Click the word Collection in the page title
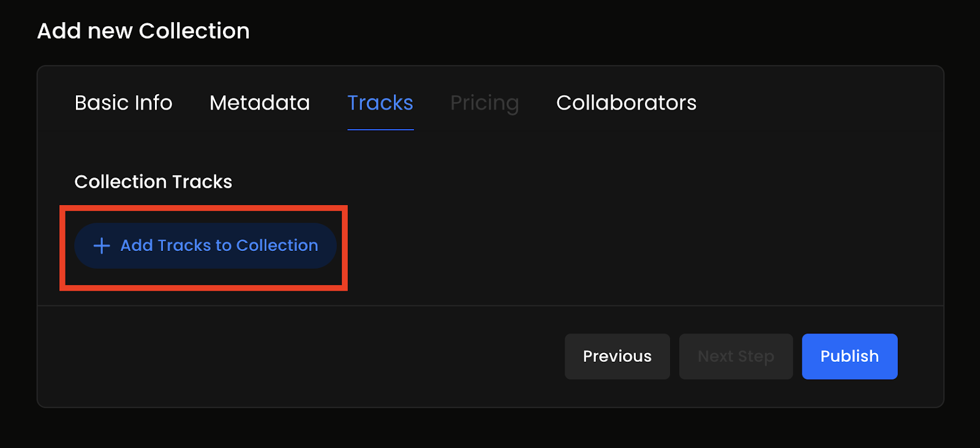 [x=194, y=31]
